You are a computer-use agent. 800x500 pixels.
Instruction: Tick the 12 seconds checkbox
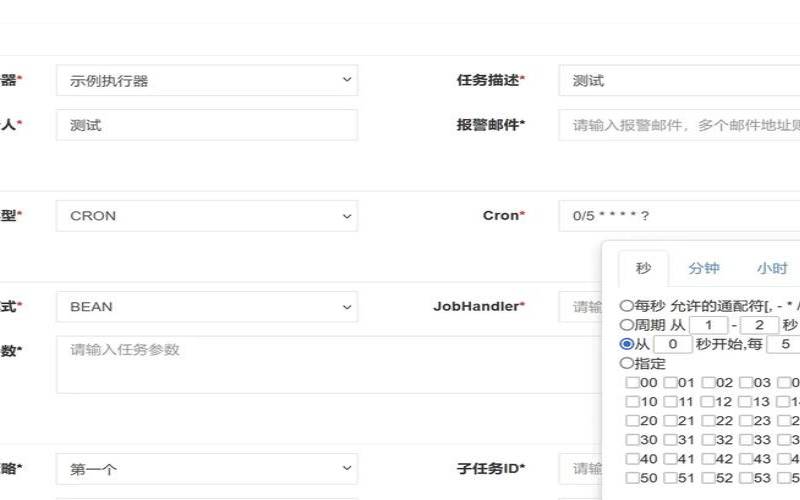click(708, 402)
